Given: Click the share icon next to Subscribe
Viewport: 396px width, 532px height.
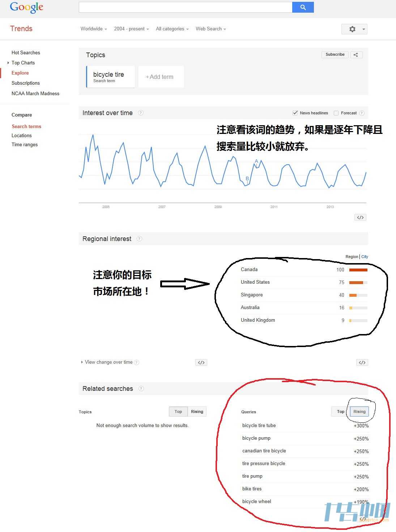Looking at the screenshot, I should [x=356, y=55].
